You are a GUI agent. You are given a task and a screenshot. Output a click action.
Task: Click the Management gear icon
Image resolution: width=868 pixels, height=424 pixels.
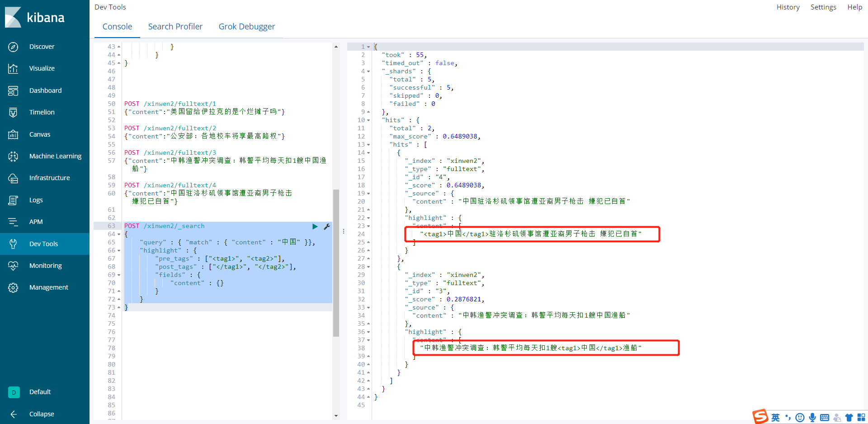(13, 287)
